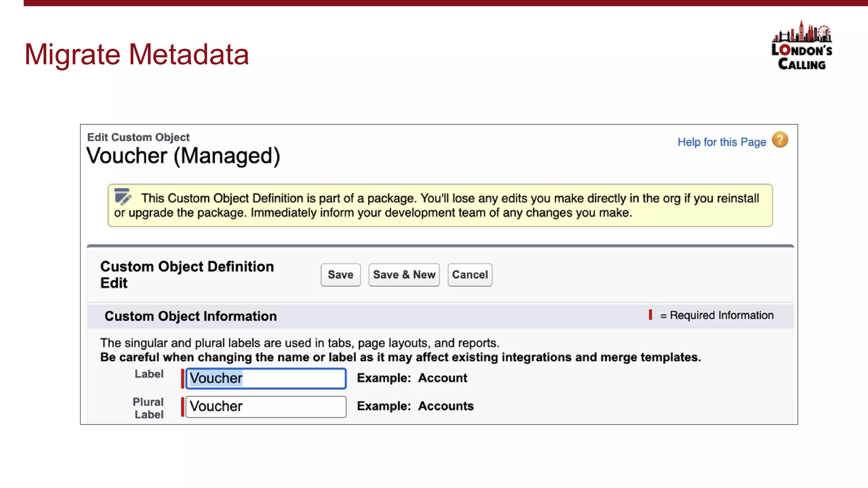Click the 'singular and plural labels' description text
The height and width of the screenshot is (488, 868).
click(x=300, y=343)
